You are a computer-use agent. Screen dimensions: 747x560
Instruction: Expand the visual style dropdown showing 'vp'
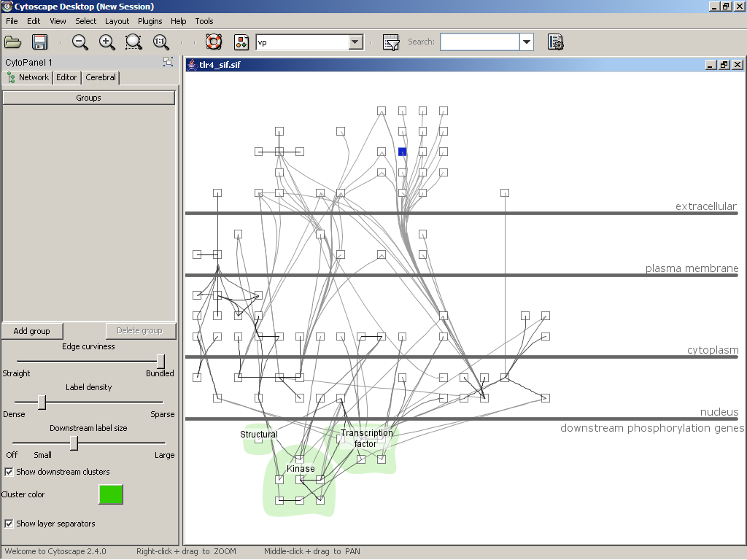tap(355, 42)
